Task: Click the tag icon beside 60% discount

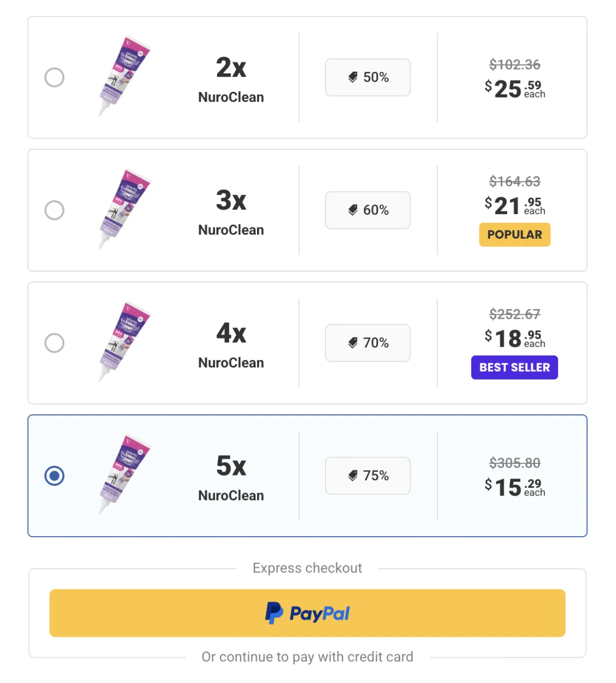Action: coord(353,210)
